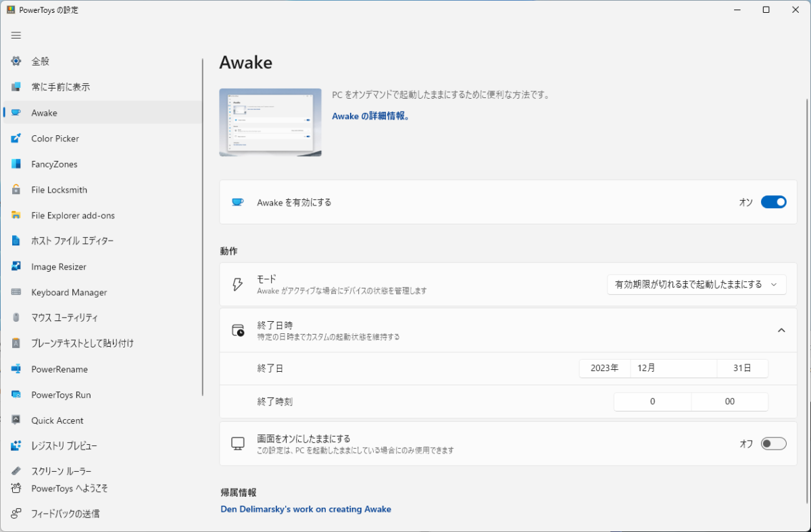Click the Image Resizer sidebar icon
The image size is (811, 532).
point(16,267)
